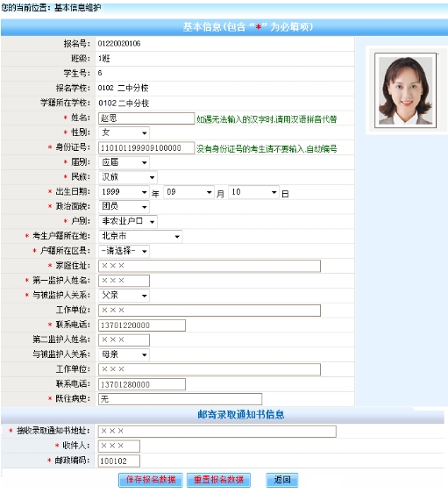Select birth year dropdown showing 1999
448x493 pixels.
point(124,192)
